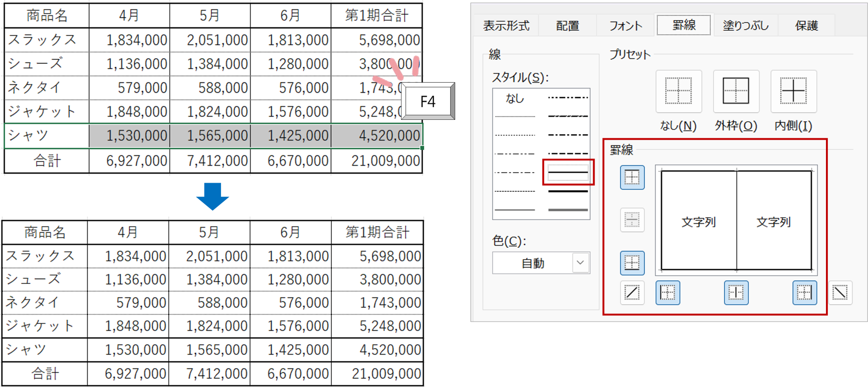Screen dimensions: 868x387
Task: Click 21,009,000 in the top table
Action: [x=377, y=160]
